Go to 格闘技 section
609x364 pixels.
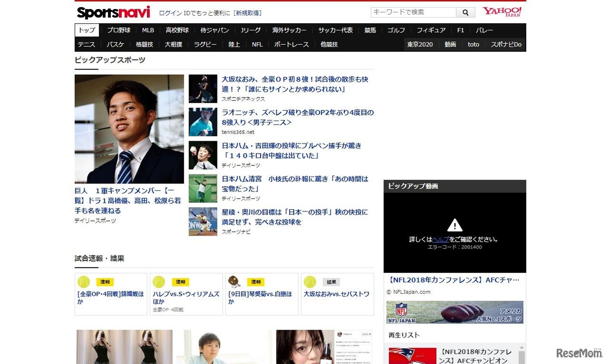144,44
